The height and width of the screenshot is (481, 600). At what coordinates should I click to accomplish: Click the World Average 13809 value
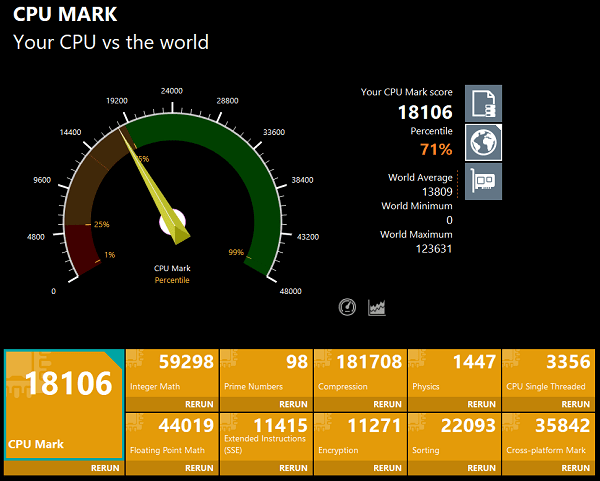[437, 191]
